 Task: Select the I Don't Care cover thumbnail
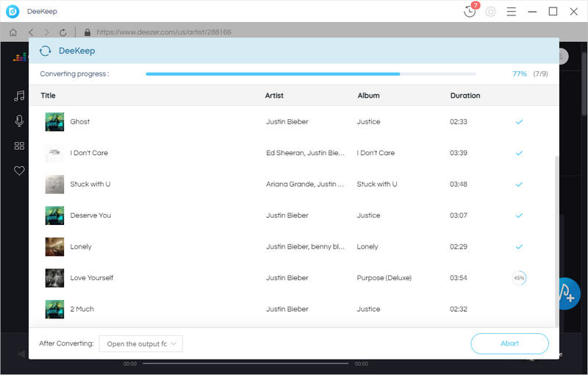(54, 153)
